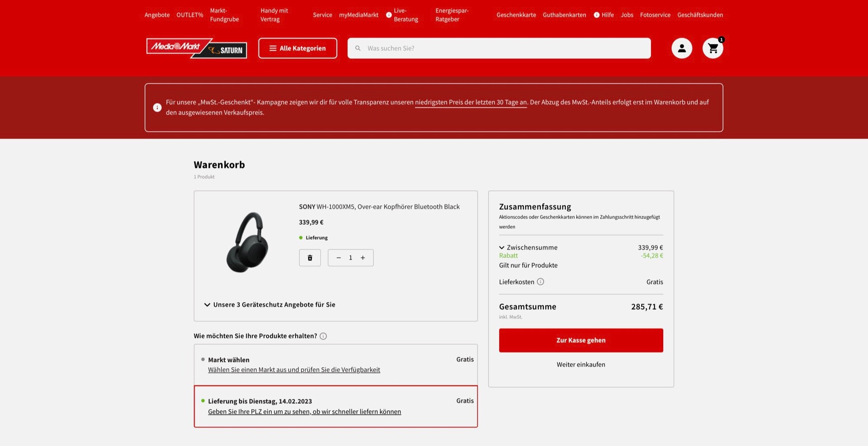Click the MediaMarkt Saturn logo
Image resolution: width=868 pixels, height=446 pixels.
pos(197,48)
